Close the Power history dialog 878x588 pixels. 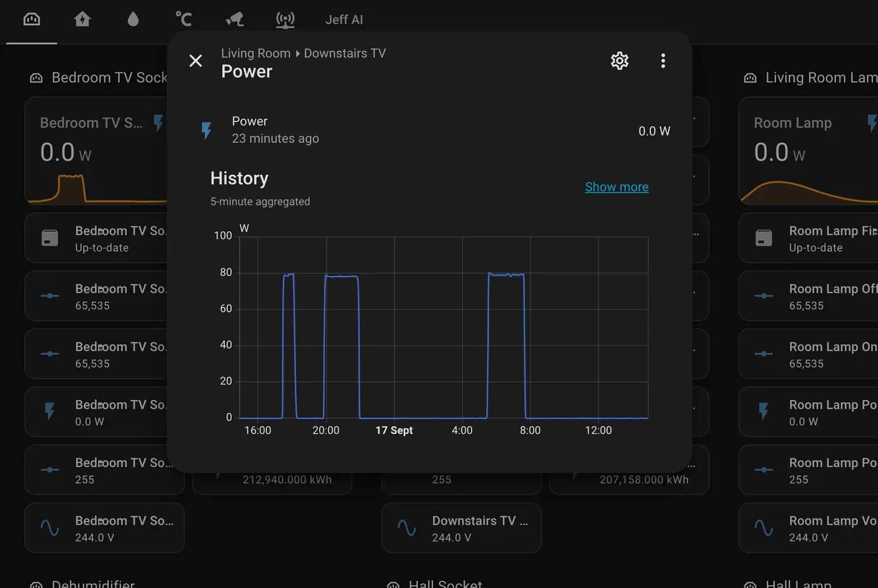[196, 61]
